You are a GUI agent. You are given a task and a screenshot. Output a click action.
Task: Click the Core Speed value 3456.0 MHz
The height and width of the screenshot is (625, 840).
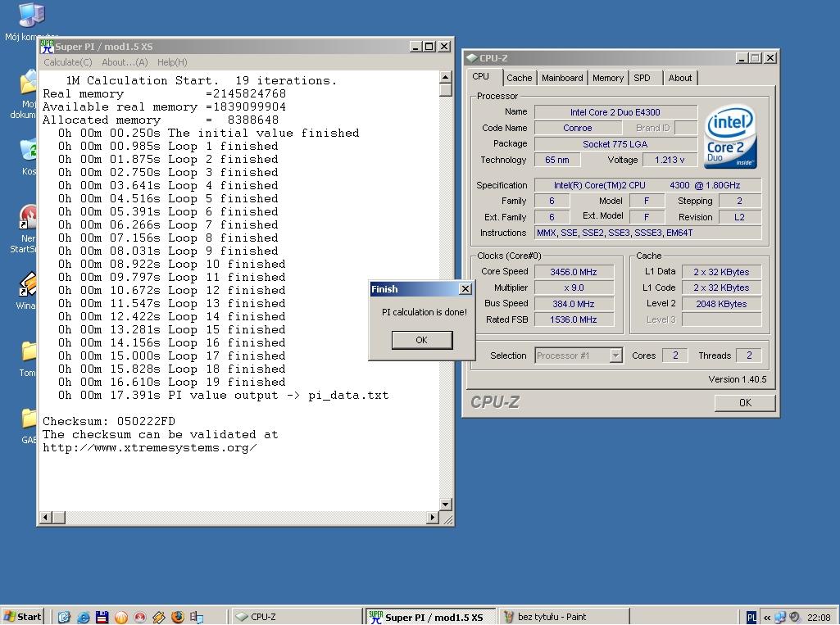click(x=574, y=271)
